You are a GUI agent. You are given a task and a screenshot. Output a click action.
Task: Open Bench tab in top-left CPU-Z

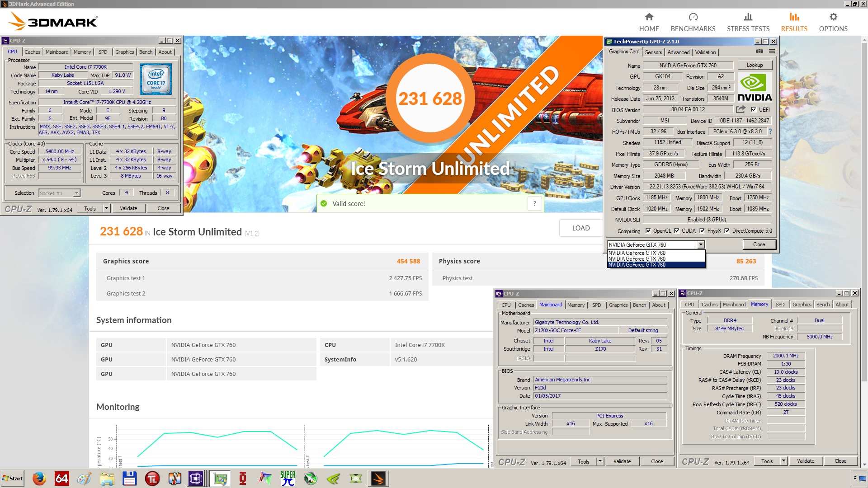click(146, 52)
